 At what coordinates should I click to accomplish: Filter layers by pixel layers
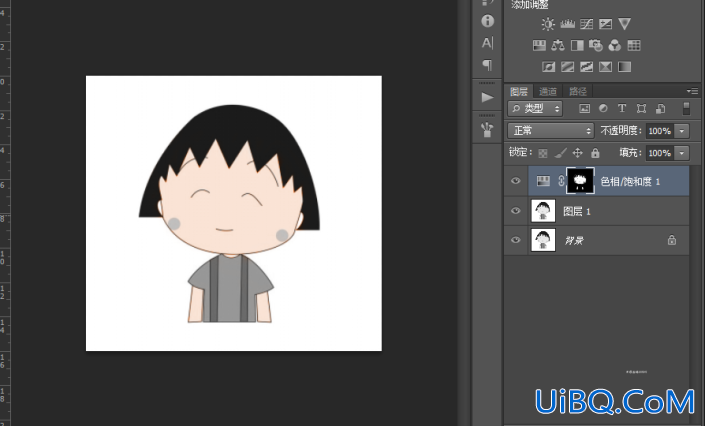tap(584, 108)
